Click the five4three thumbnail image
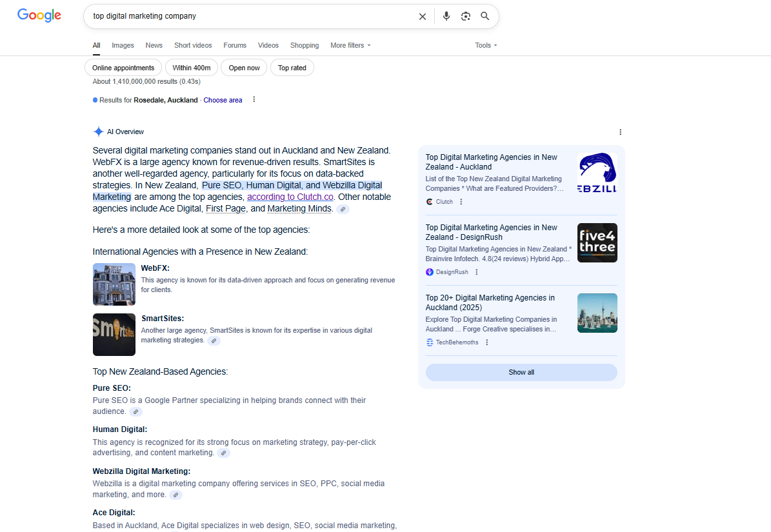 click(x=597, y=242)
